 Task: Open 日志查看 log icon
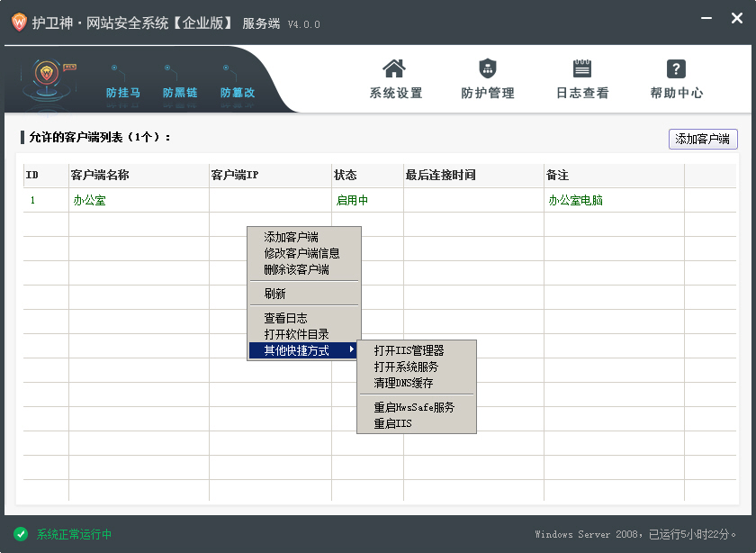coord(582,68)
